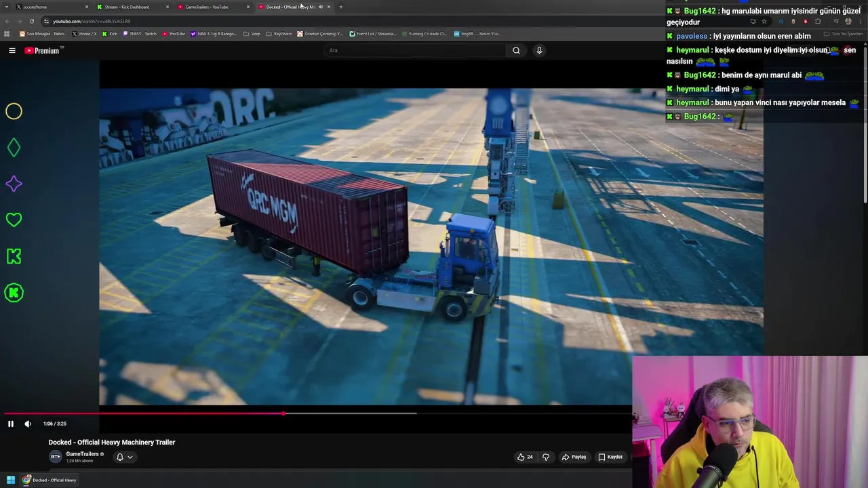Open Event List / Streamlabs bookmark
The height and width of the screenshot is (488, 868).
coord(373,33)
